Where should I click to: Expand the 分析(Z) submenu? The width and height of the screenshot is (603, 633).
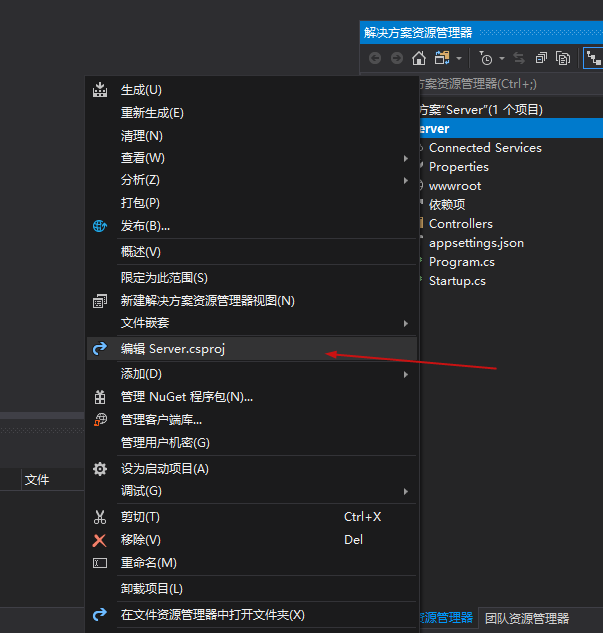252,180
